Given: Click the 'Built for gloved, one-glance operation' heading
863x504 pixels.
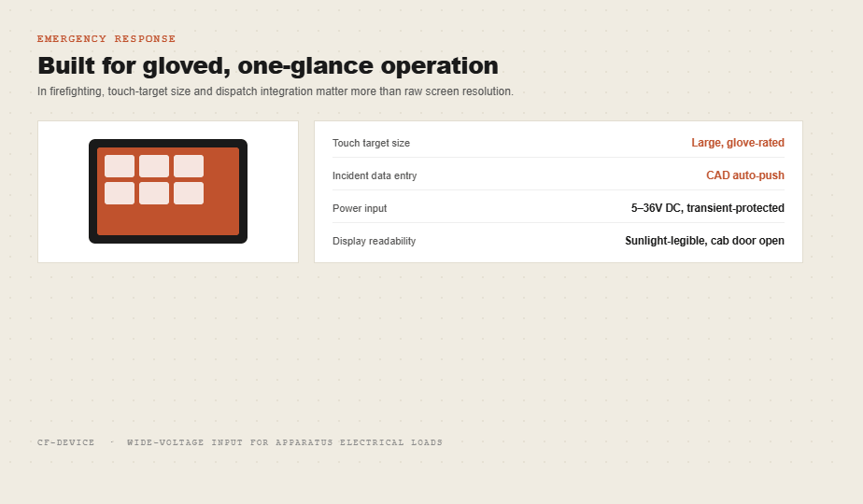Looking at the screenshot, I should tap(268, 65).
